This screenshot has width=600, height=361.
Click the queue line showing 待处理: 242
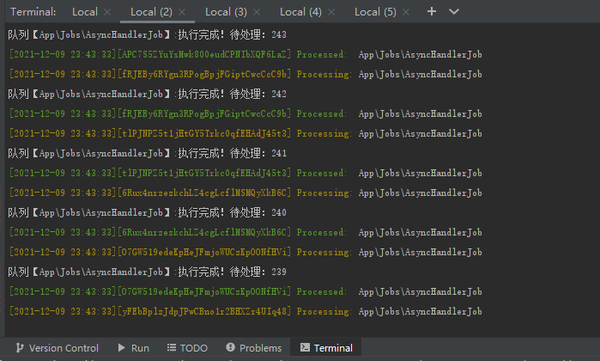[x=147, y=94]
